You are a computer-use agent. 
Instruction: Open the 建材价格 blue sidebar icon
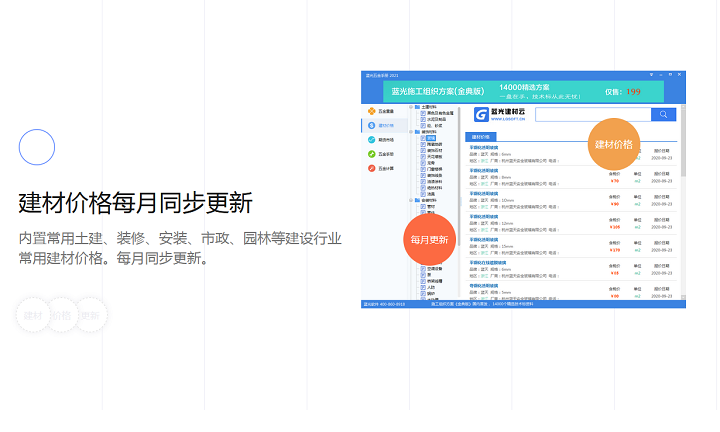coord(371,126)
